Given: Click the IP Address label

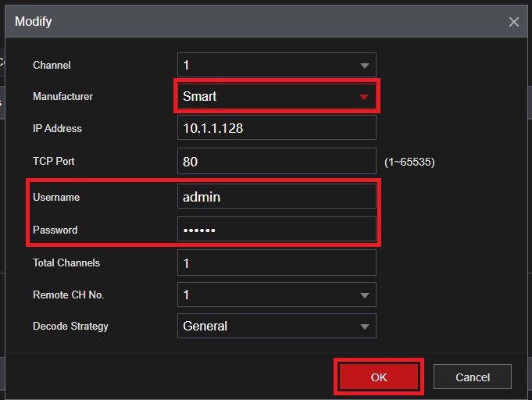Looking at the screenshot, I should (57, 128).
